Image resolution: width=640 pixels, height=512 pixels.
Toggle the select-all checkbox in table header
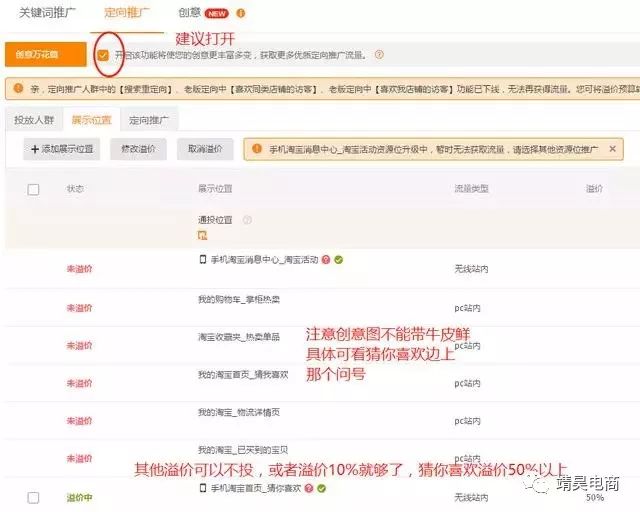click(x=33, y=189)
